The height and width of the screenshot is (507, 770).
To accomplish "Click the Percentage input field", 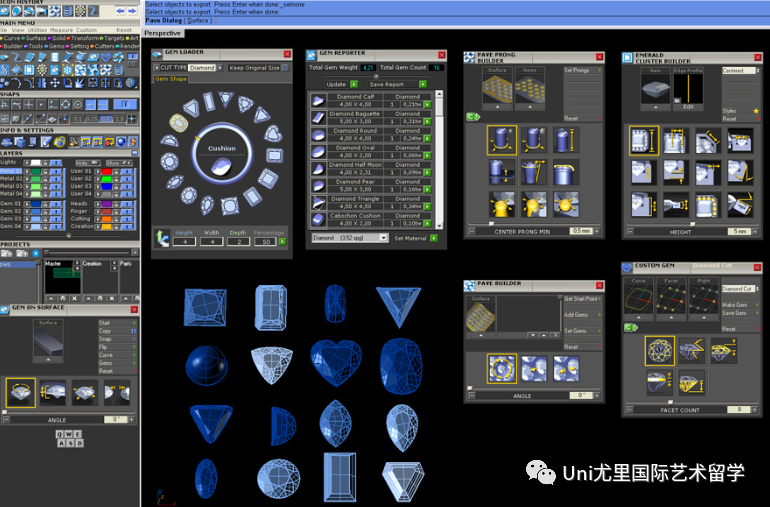I will [x=266, y=242].
